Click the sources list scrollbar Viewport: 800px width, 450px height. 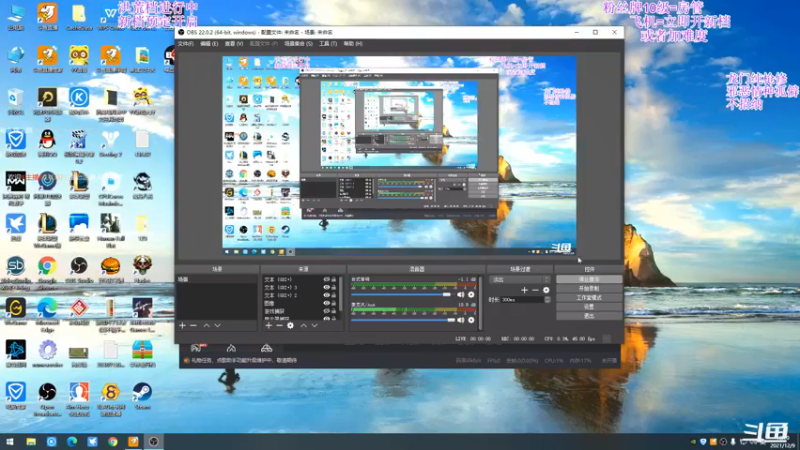coord(341,293)
